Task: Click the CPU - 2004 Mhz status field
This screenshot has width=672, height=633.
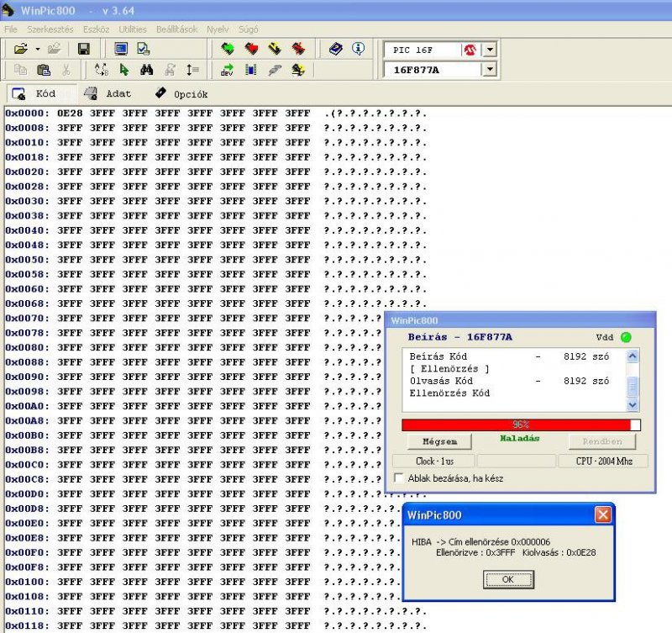Action: pos(603,461)
